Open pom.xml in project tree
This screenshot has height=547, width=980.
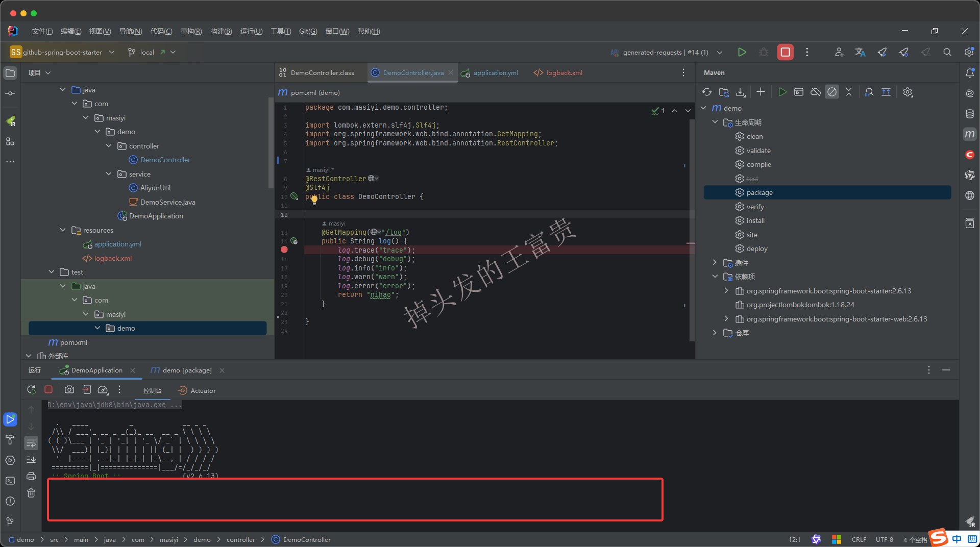pyautogui.click(x=73, y=342)
